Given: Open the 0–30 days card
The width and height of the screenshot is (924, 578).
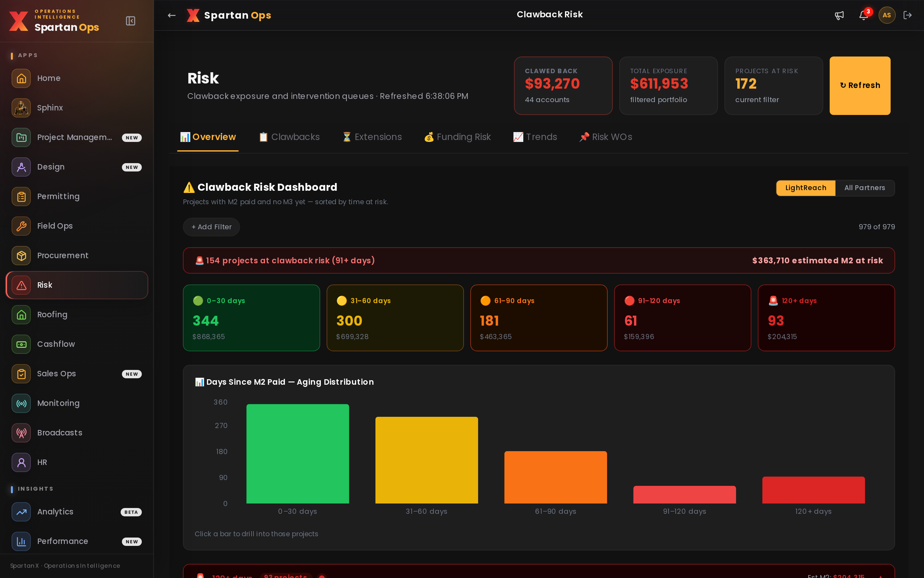Looking at the screenshot, I should coord(251,318).
